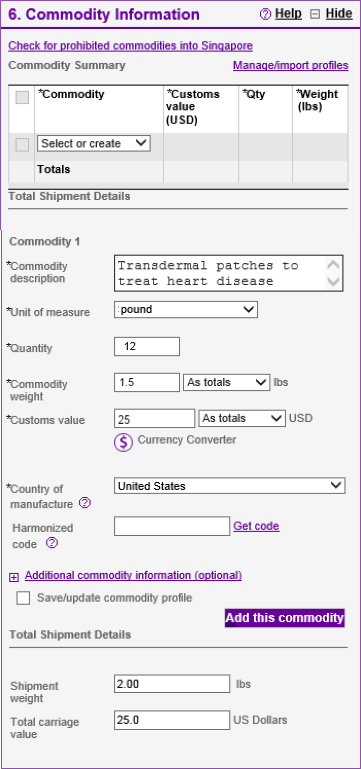Click Country of manufacture help icon

point(85,503)
